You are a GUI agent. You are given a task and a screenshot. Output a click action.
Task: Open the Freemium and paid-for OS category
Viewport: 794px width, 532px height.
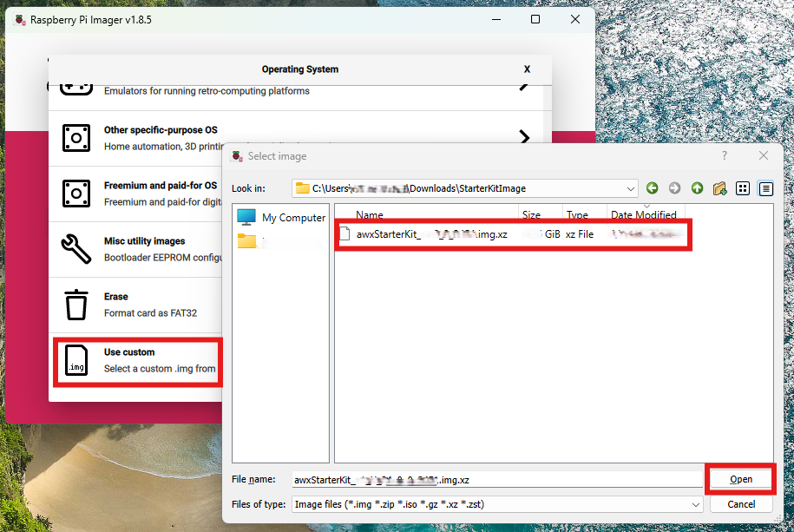(x=137, y=194)
